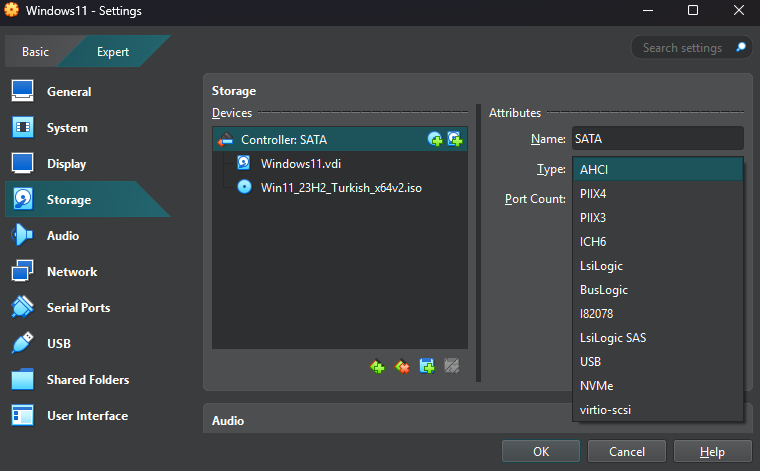Viewport: 760px width, 471px height.
Task: Close the Settings window
Action: coord(739,10)
